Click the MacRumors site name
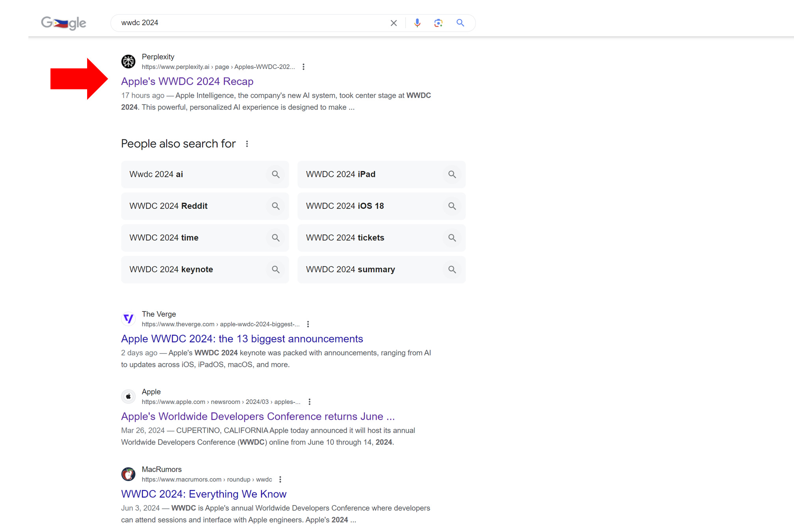The height and width of the screenshot is (532, 794). click(162, 469)
